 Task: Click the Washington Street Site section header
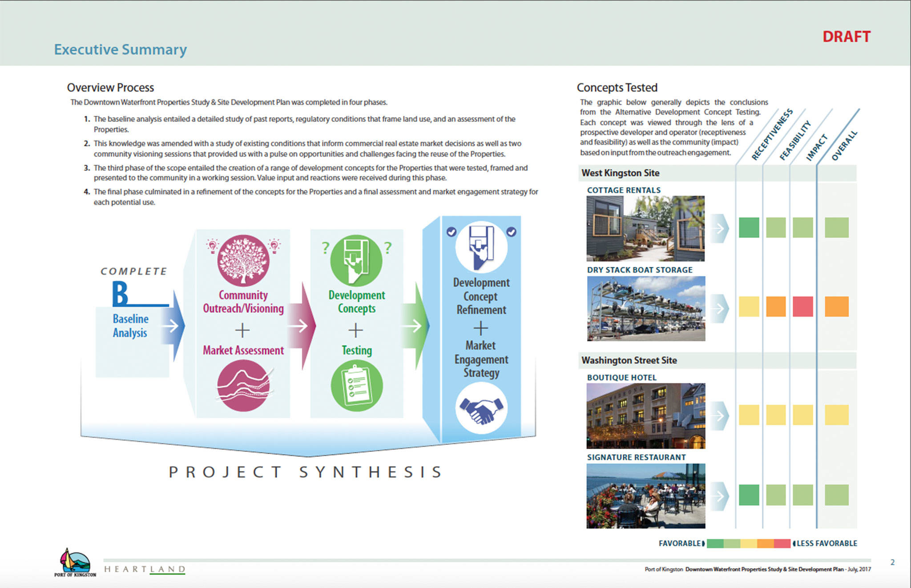[x=629, y=360]
